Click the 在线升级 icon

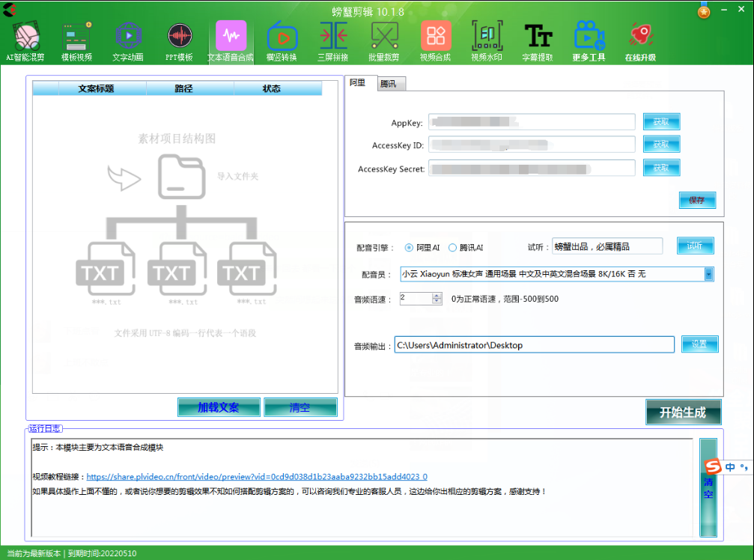pos(642,39)
